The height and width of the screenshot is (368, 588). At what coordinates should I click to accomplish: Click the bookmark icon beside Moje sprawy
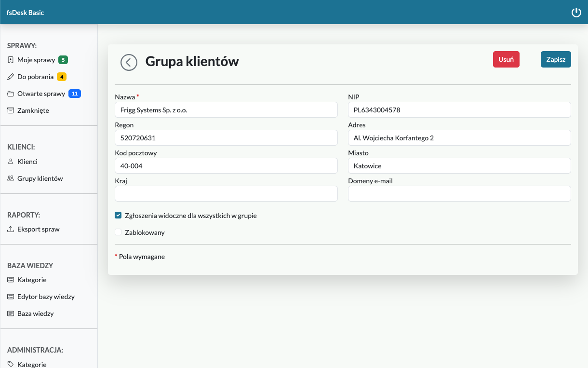11,60
